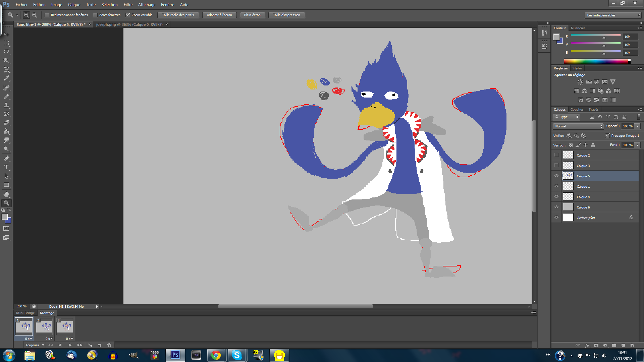Select the Crop tool
644x362 pixels.
pos(6,70)
